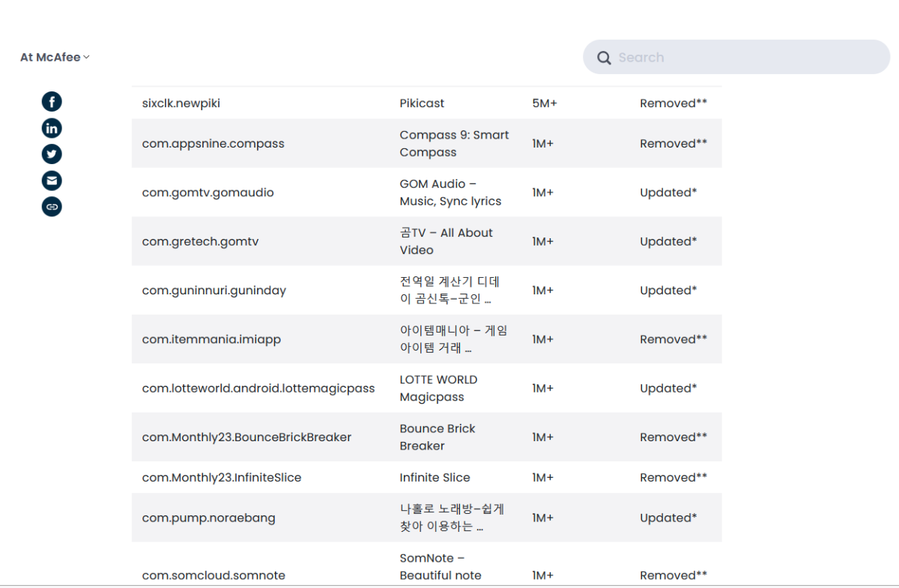The width and height of the screenshot is (899, 588).
Task: Click the search magnifier icon
Action: tap(604, 58)
